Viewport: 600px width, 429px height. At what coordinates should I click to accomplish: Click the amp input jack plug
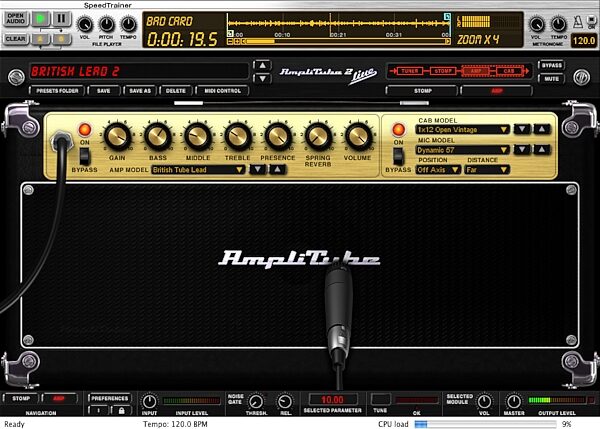pos(61,141)
